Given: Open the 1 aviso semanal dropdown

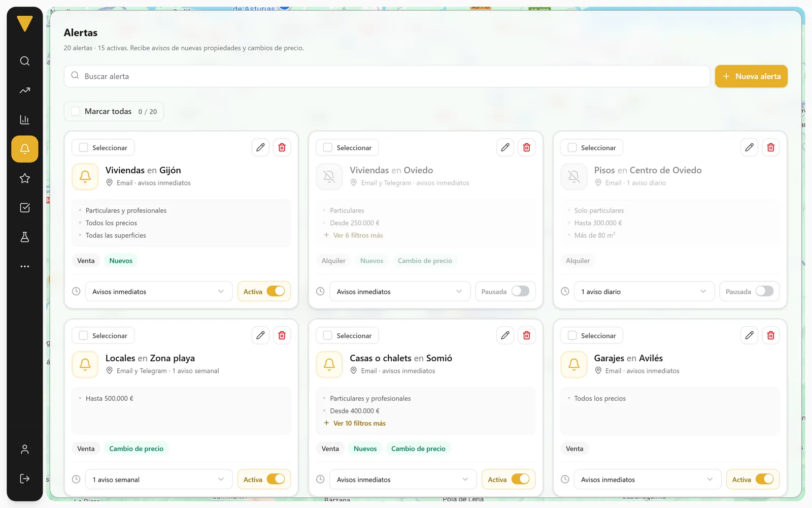Looking at the screenshot, I should tap(159, 480).
